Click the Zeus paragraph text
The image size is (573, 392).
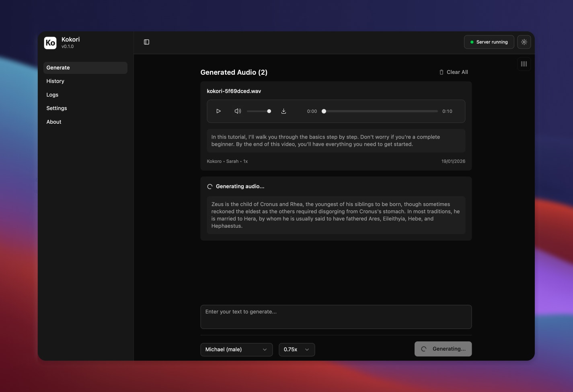click(336, 215)
